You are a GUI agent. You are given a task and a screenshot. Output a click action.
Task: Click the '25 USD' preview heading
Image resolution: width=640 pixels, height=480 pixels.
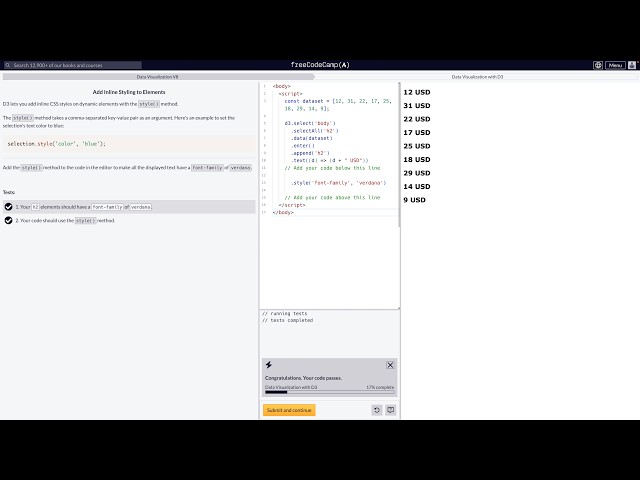tap(417, 146)
